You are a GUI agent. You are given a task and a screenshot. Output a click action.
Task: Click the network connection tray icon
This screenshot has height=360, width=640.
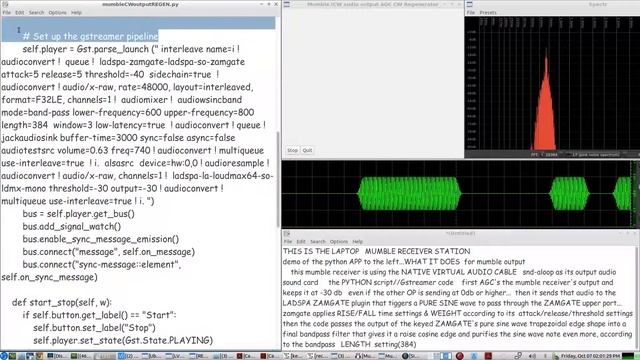(x=518, y=356)
